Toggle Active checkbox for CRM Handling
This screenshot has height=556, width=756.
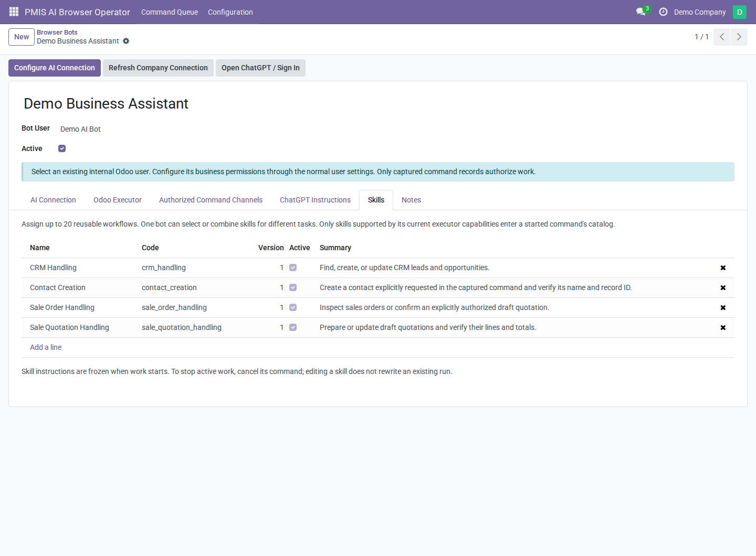pos(293,268)
